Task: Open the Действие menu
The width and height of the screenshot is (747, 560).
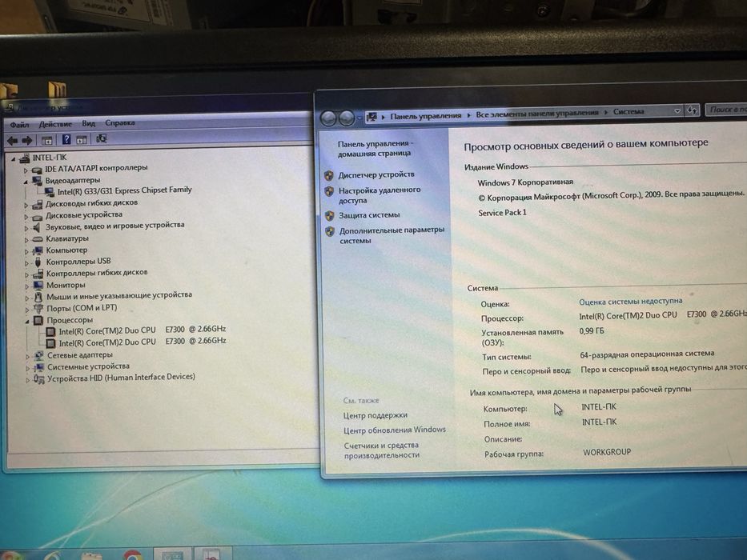Action: (55, 124)
